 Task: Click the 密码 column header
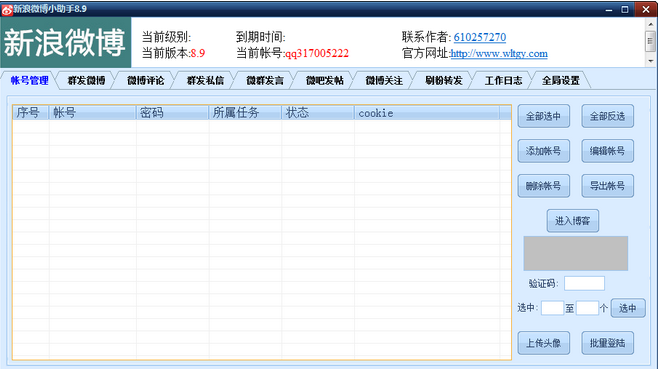point(172,113)
